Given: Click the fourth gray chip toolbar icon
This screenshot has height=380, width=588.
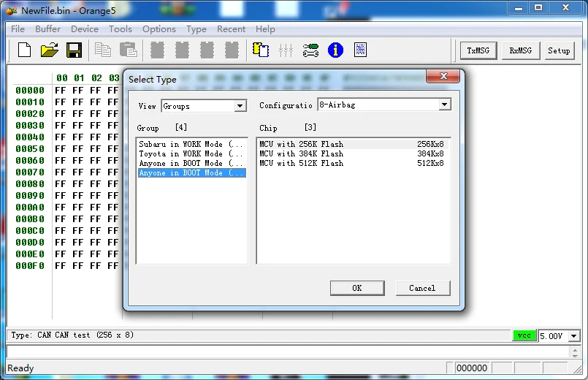Looking at the screenshot, I should (232, 50).
